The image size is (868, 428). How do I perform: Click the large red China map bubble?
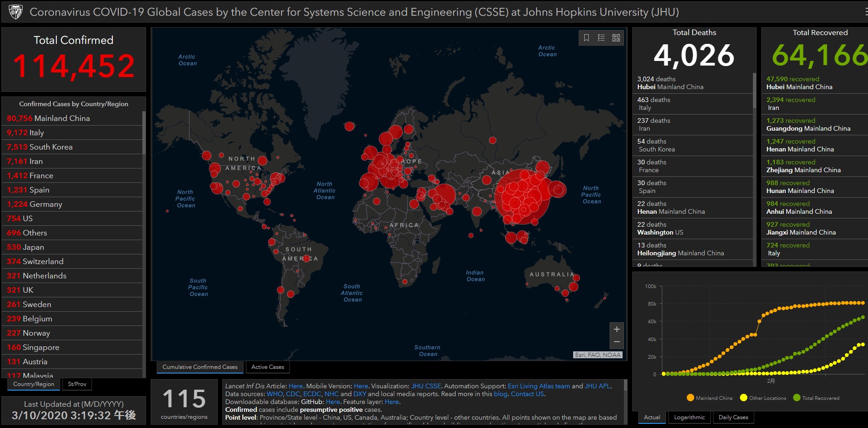(x=523, y=196)
